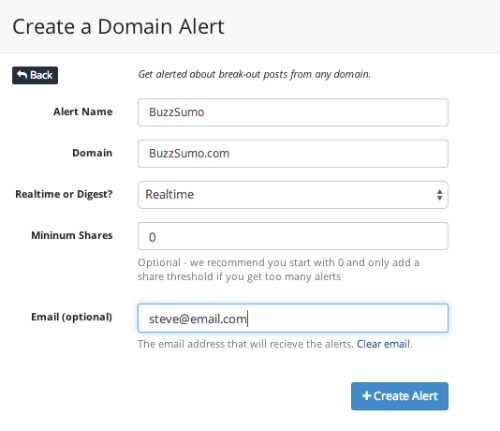
Task: Click the text about the receiving email address
Action: (246, 344)
